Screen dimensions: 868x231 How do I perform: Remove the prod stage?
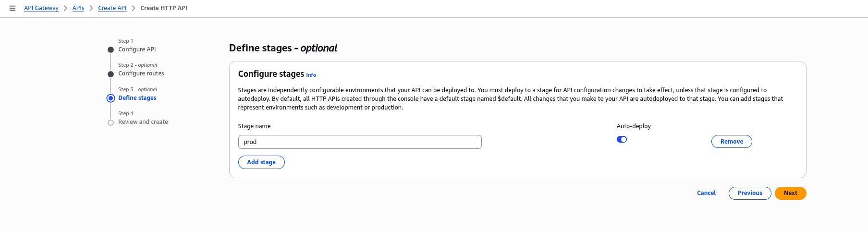pyautogui.click(x=731, y=142)
